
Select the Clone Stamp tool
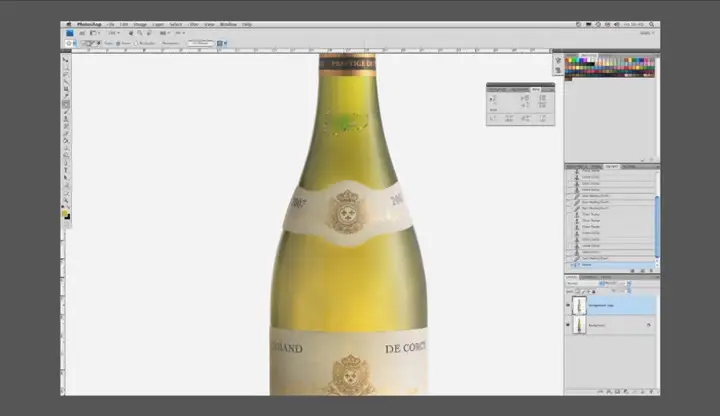click(66, 119)
